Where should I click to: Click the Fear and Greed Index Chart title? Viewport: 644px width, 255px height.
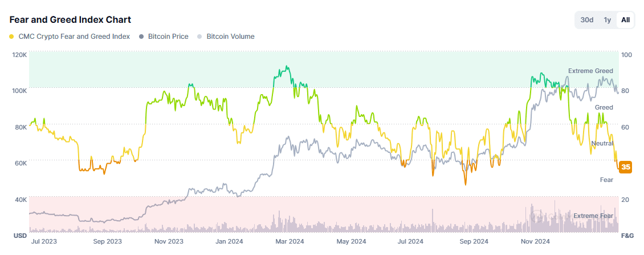(x=70, y=19)
